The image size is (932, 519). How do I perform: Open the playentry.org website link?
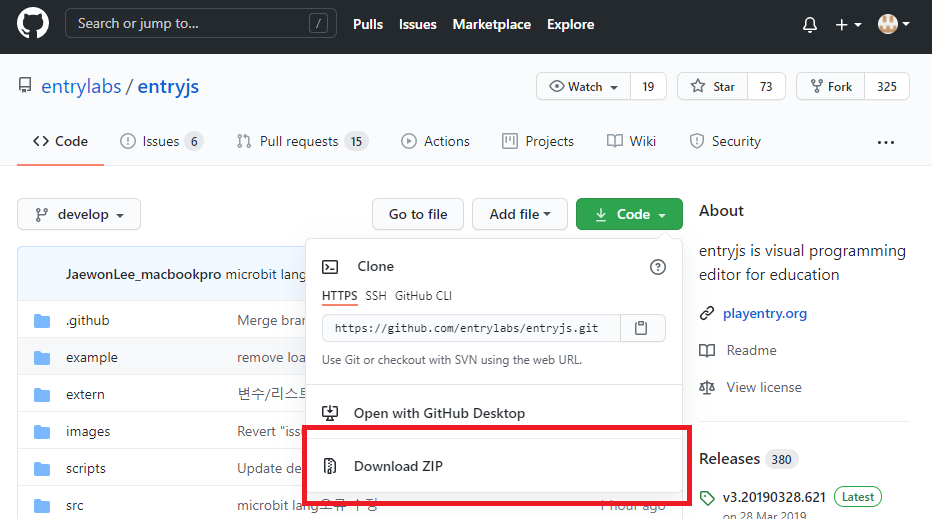click(765, 313)
